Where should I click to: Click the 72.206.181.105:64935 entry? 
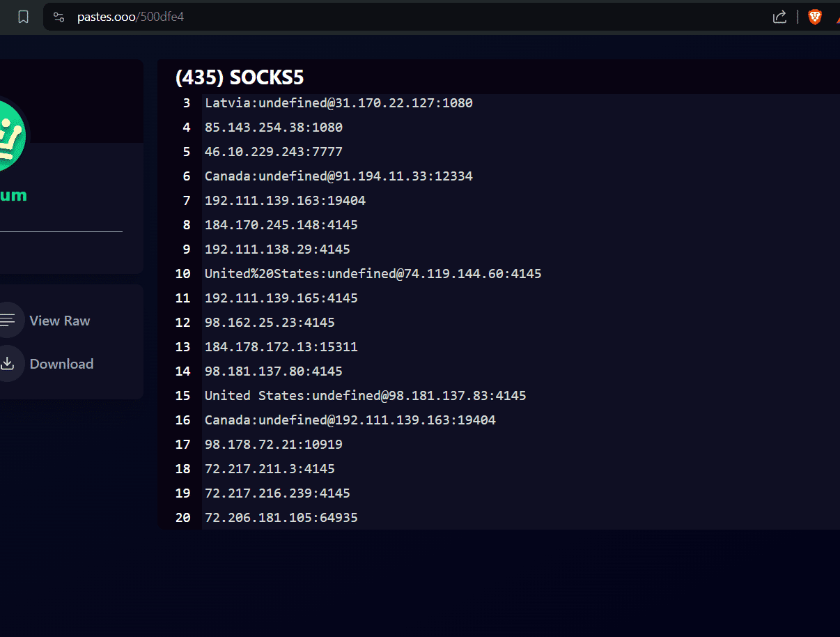(x=281, y=518)
